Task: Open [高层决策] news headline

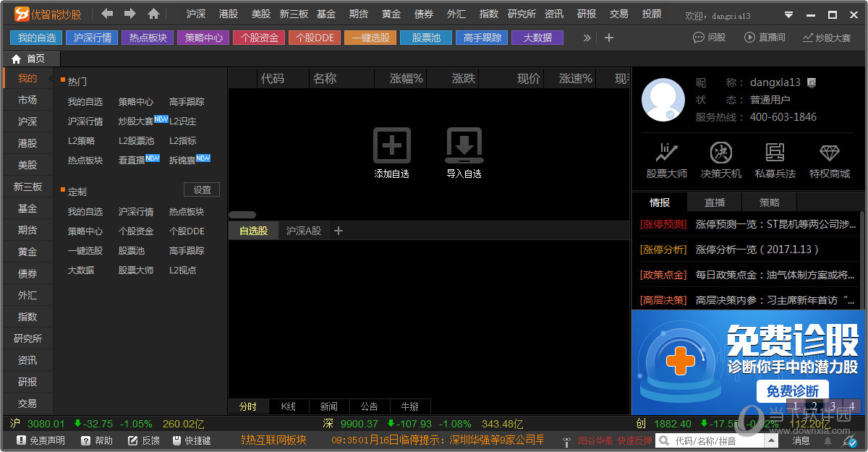Action: click(748, 300)
